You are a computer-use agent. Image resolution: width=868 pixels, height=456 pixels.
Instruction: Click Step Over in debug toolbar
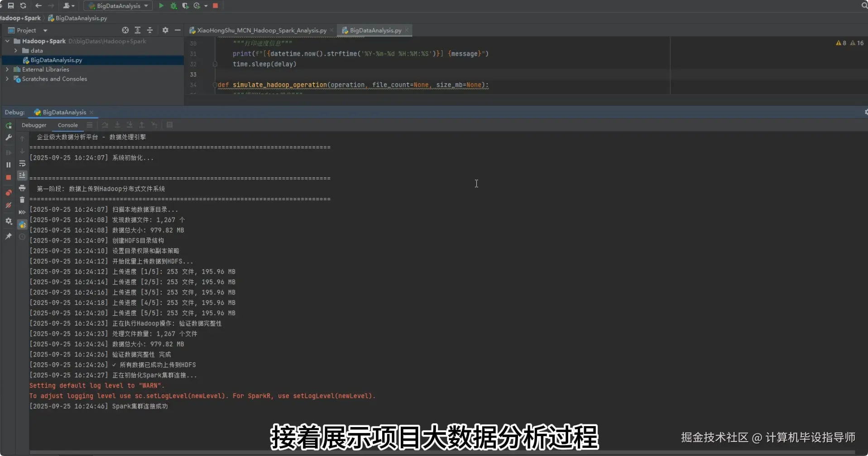[105, 125]
